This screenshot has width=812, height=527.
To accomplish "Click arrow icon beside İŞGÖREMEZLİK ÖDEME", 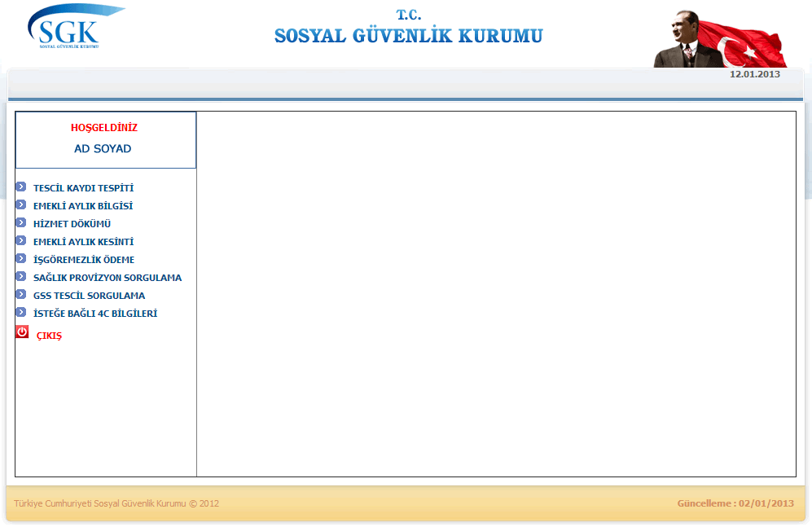I will pyautogui.click(x=20, y=258).
